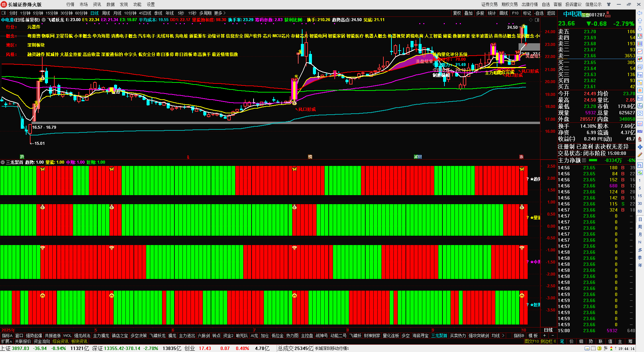The image size is (644, 352).
Task: Select 主力进出 indicator tab
Action: point(187,336)
